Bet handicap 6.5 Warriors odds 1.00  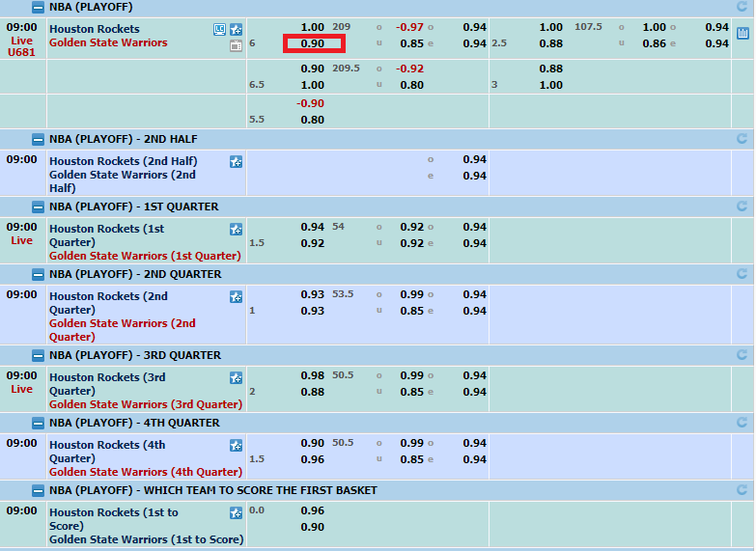(313, 85)
